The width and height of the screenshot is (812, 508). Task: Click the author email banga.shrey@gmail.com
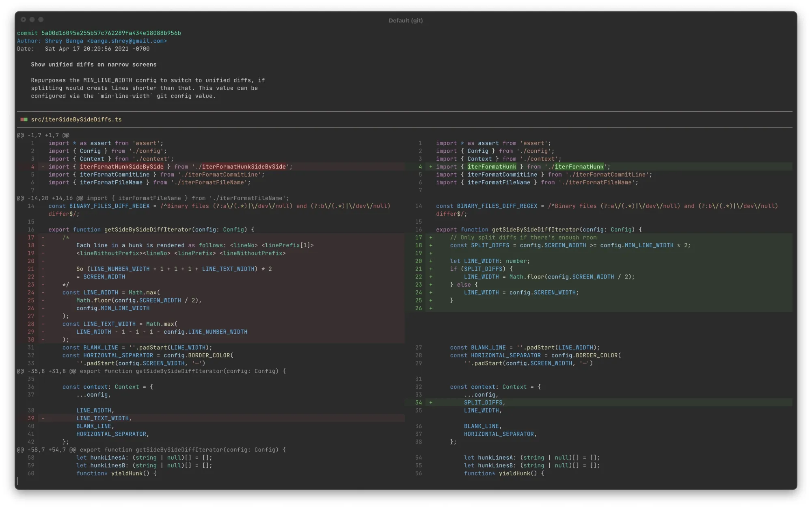click(x=127, y=41)
